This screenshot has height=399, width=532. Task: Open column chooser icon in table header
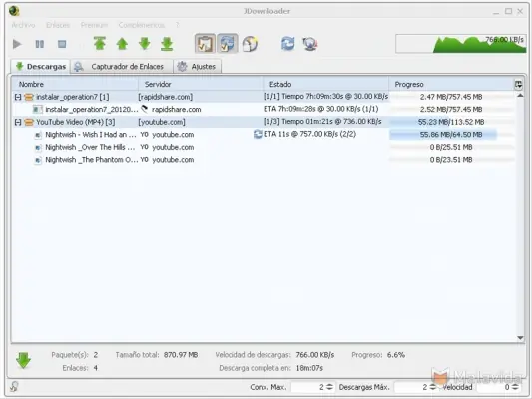[x=518, y=85]
